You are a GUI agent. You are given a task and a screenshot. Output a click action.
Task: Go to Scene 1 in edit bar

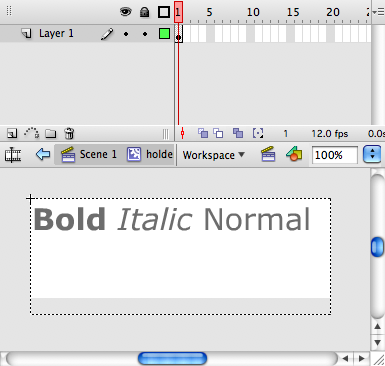pos(89,154)
